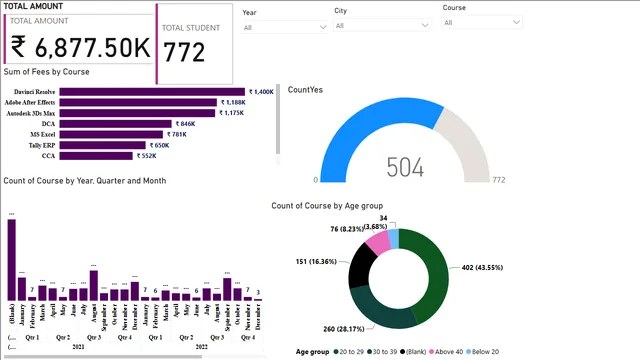Screen dimensions: 640x360
Task: Open the Course slicer dropdown
Action: point(482,22)
